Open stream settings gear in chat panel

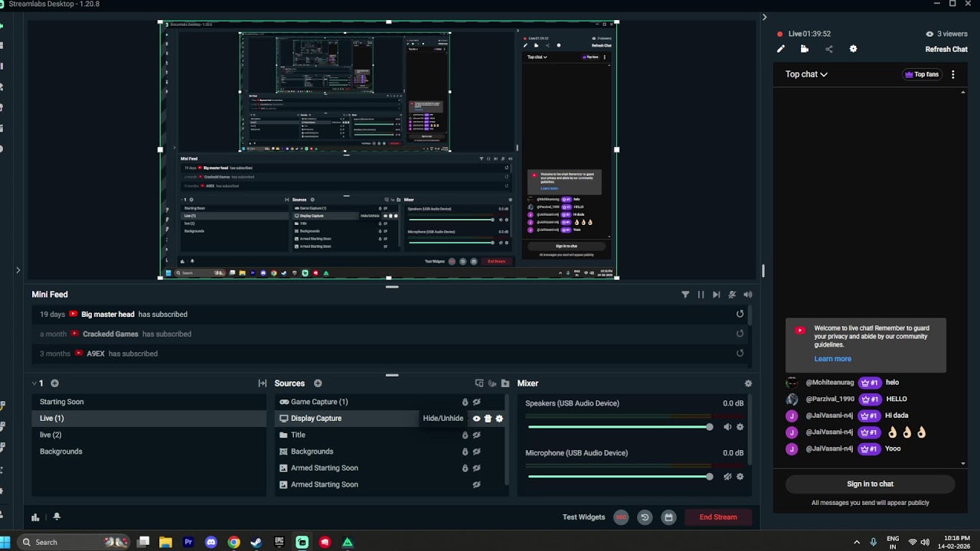tap(853, 49)
